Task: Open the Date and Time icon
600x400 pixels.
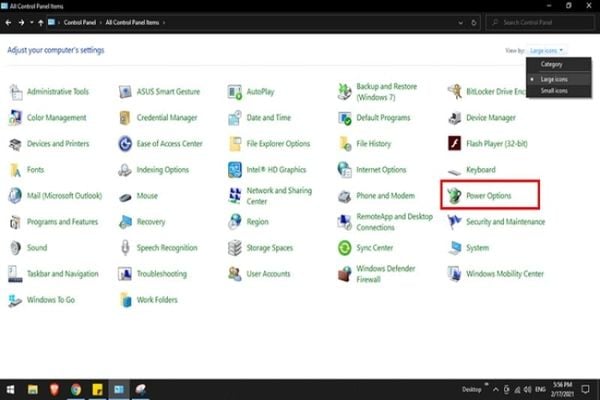Action: click(235, 118)
